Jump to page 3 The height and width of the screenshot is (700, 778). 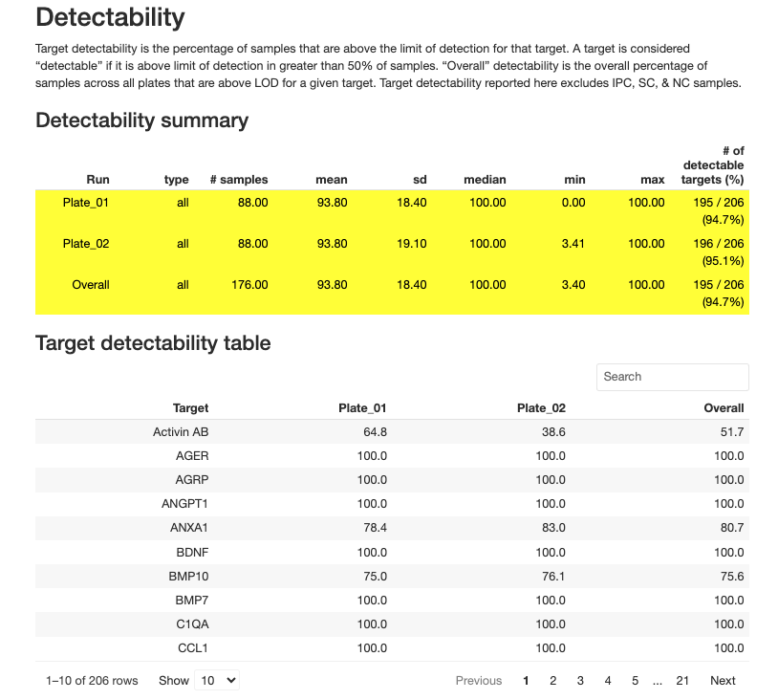(580, 681)
